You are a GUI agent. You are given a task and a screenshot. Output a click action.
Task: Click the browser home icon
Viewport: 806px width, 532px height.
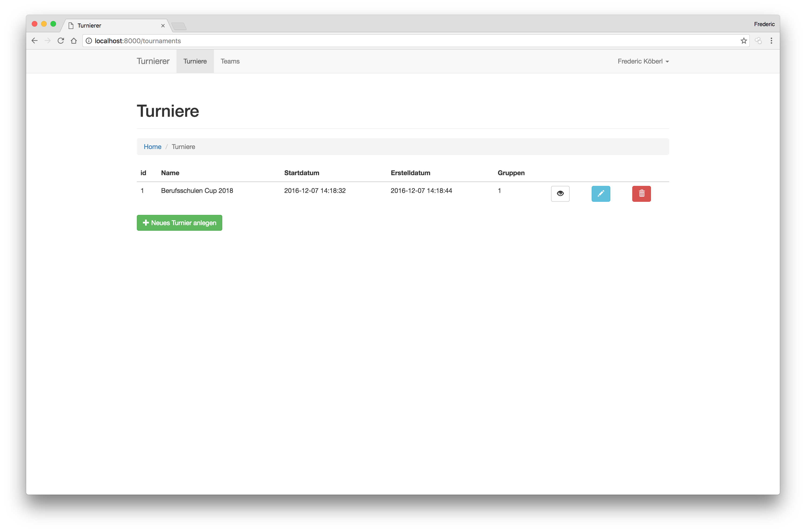pyautogui.click(x=74, y=41)
